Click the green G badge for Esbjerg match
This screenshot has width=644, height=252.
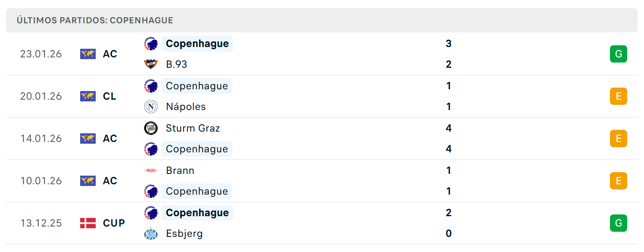click(619, 223)
